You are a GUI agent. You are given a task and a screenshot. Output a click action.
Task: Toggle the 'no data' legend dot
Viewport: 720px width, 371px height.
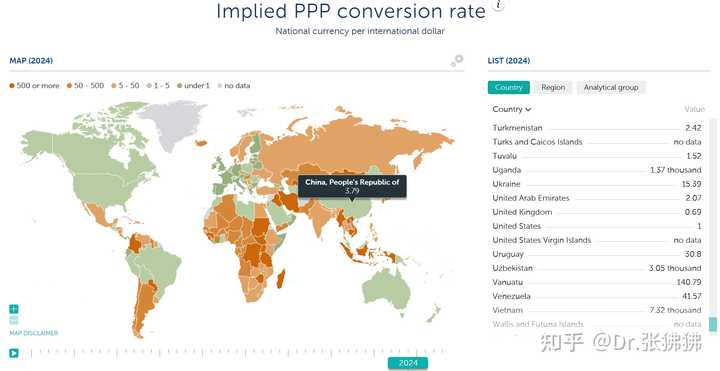(x=219, y=85)
